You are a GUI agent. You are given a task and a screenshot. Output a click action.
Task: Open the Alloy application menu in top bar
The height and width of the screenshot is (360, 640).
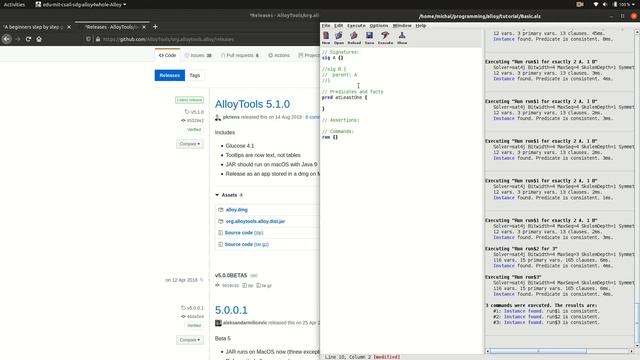point(80,4)
